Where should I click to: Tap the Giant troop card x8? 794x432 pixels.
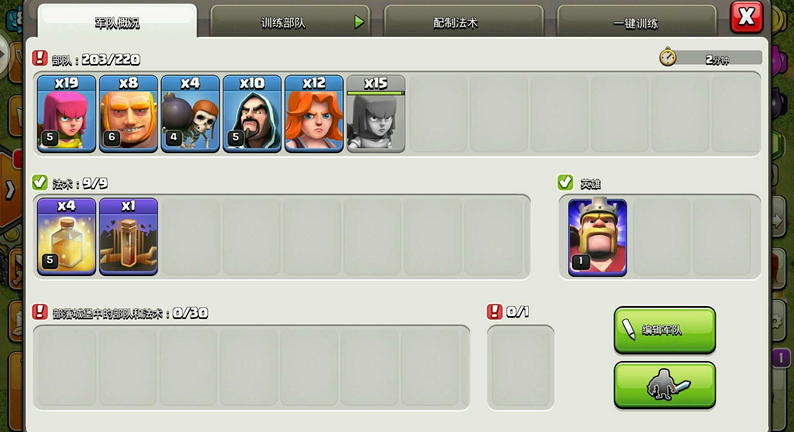pyautogui.click(x=128, y=113)
